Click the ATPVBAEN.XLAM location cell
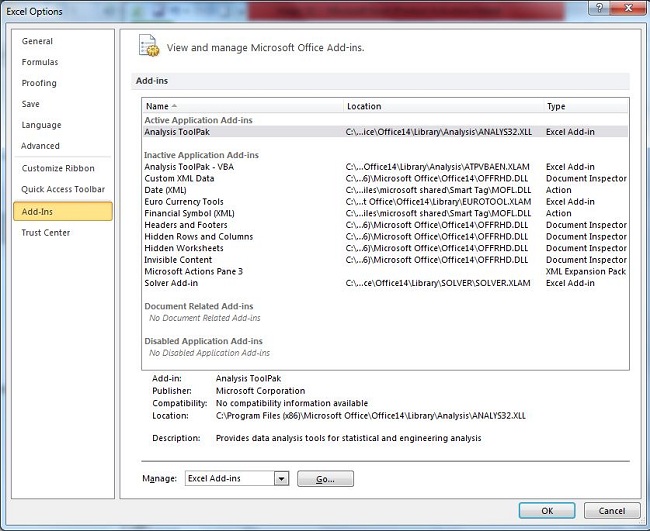Image resolution: width=650 pixels, height=531 pixels. [x=437, y=167]
